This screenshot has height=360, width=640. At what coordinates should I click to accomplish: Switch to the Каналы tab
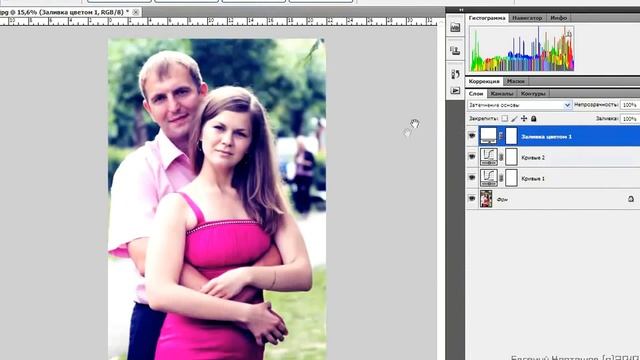502,93
